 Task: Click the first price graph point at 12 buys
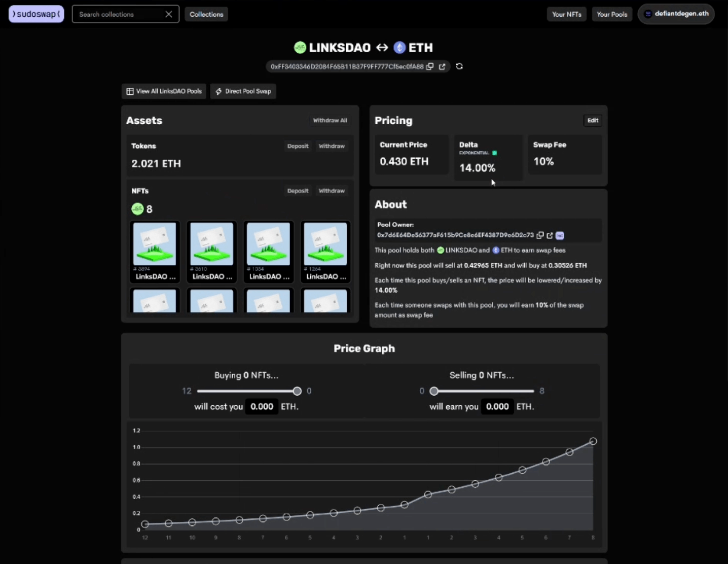point(145,524)
